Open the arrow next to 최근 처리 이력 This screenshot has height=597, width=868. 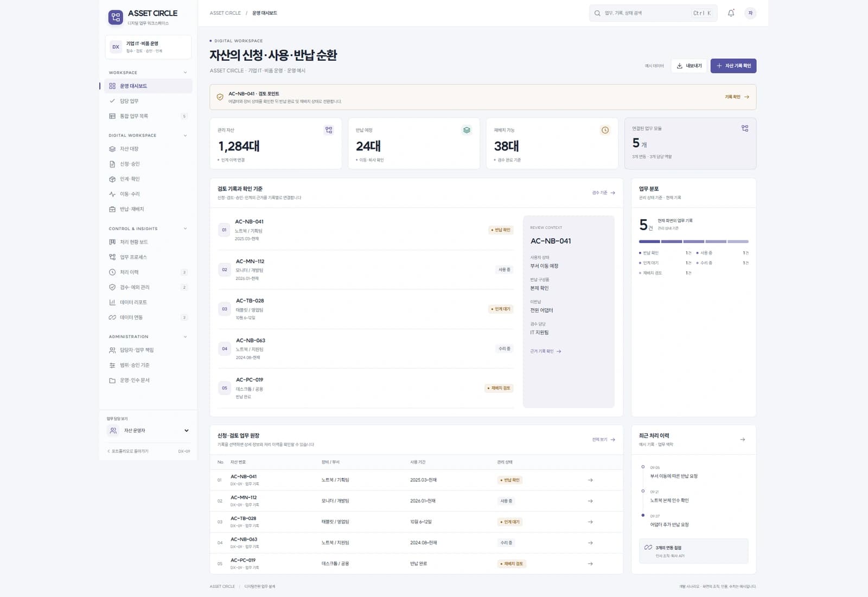point(743,440)
